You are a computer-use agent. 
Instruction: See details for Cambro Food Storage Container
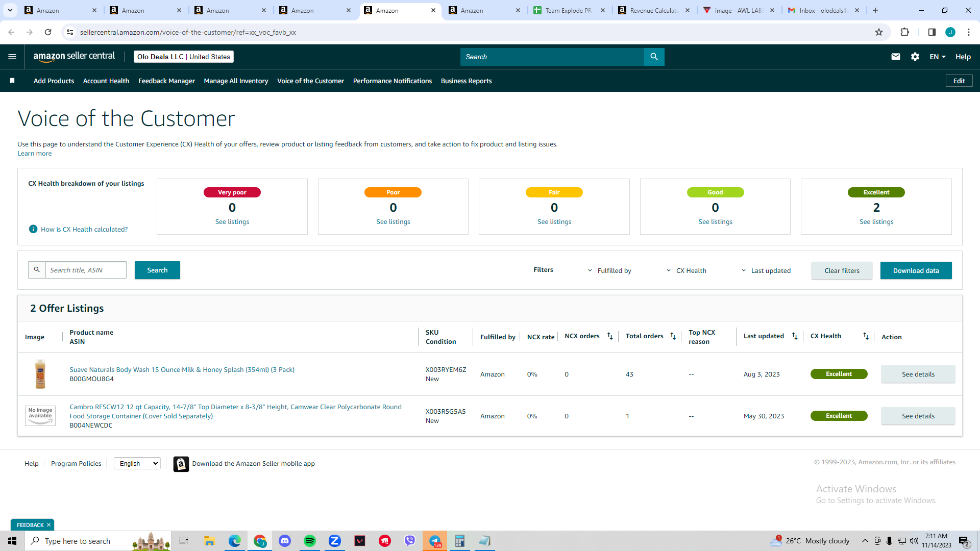point(918,416)
